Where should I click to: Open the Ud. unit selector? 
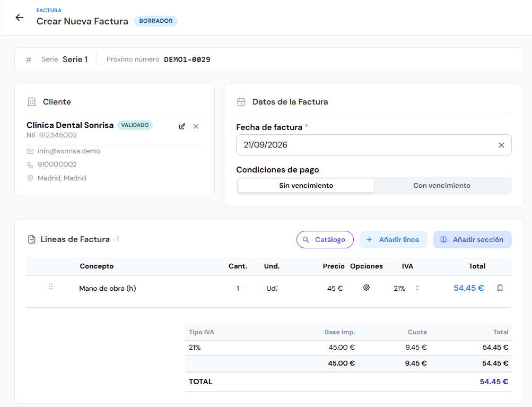pos(272,288)
